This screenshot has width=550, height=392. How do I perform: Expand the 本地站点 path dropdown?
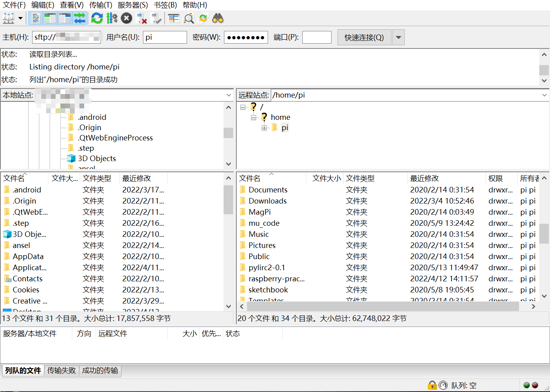pyautogui.click(x=229, y=95)
